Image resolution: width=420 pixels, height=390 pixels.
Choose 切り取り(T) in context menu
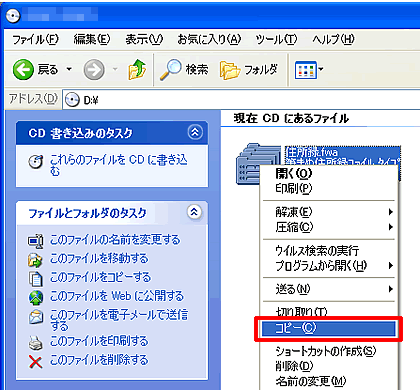pos(329,312)
